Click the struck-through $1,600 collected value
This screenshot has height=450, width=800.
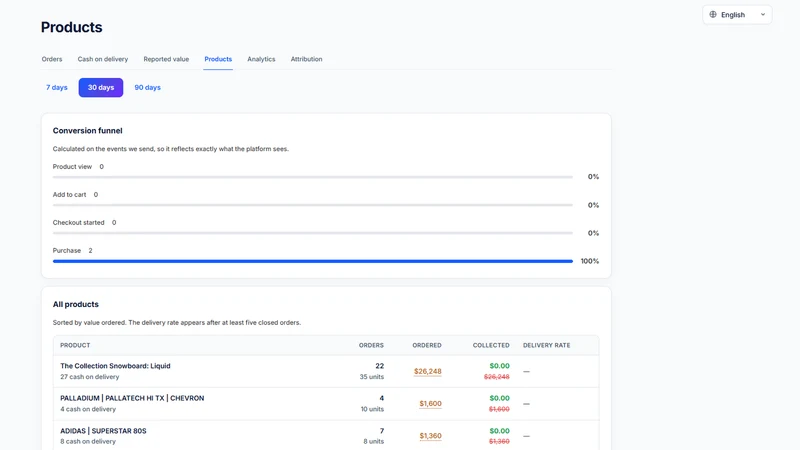pyautogui.click(x=499, y=409)
